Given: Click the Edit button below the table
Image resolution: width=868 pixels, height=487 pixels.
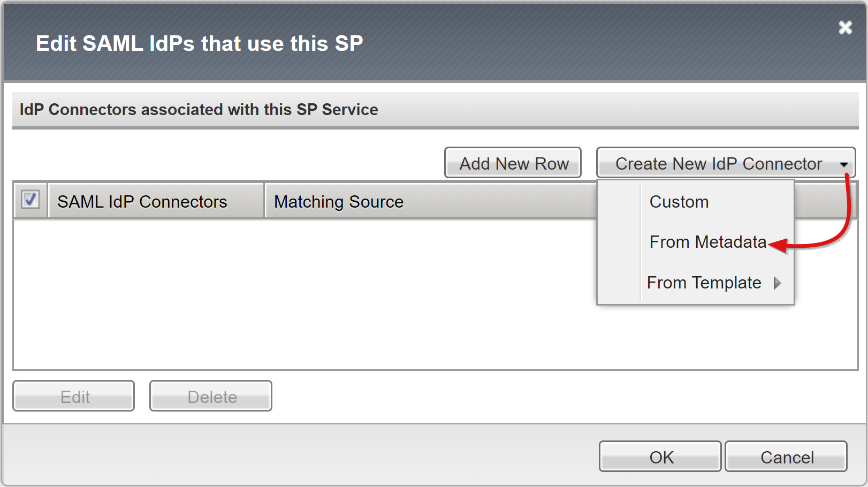Looking at the screenshot, I should (x=73, y=396).
